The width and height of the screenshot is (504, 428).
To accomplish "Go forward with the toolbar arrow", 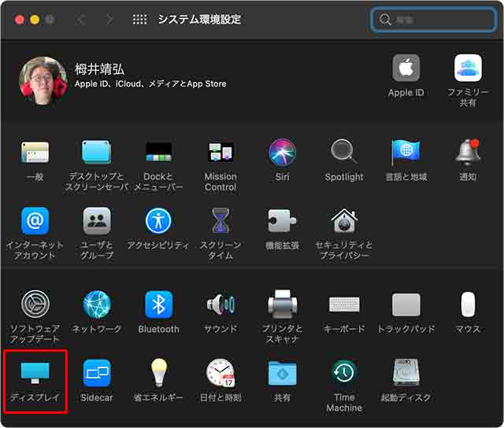I will (x=109, y=19).
